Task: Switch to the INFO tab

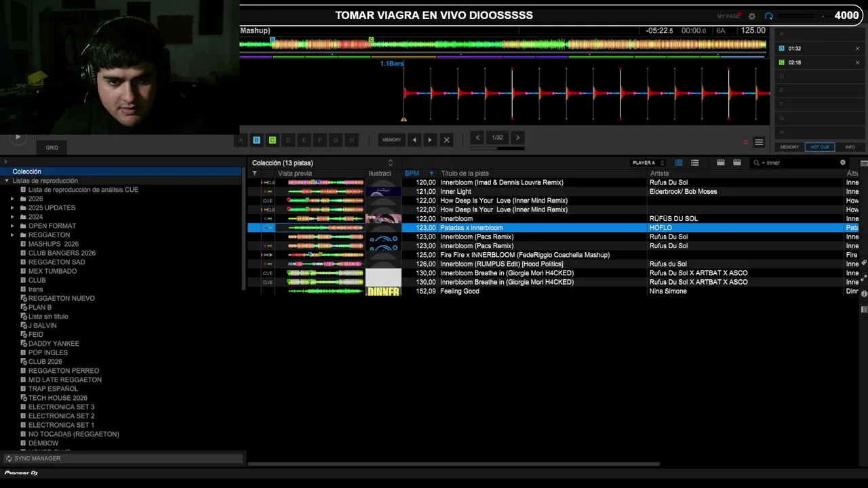Action: coord(850,147)
